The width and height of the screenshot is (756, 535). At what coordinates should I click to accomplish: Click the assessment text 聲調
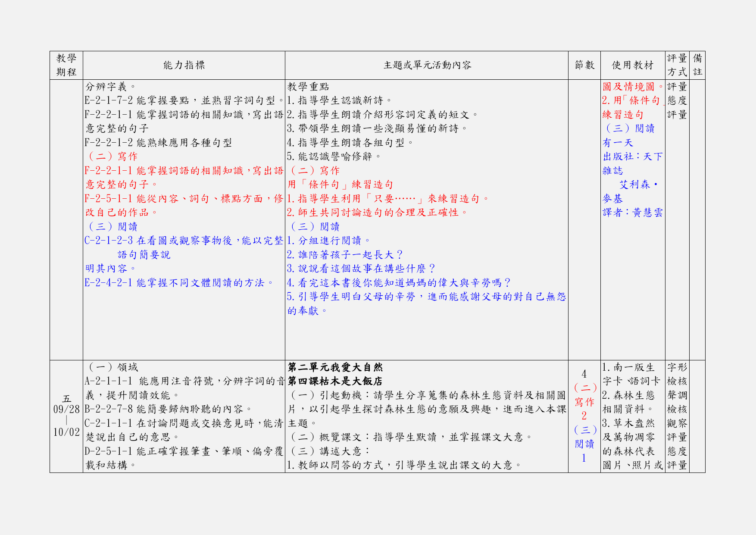(677, 395)
